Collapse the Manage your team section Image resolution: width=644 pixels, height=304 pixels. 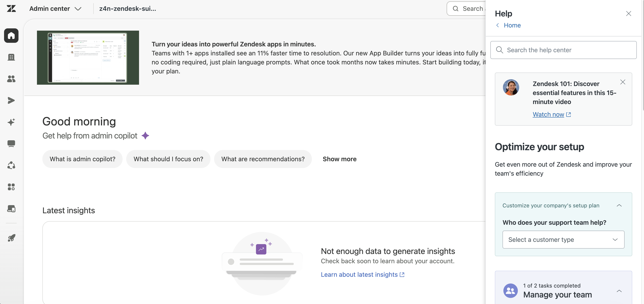(619, 291)
